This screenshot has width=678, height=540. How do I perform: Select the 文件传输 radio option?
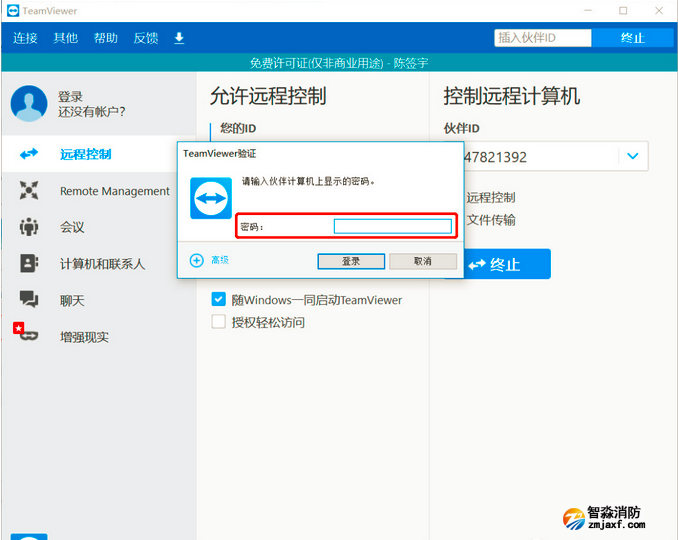coord(458,220)
